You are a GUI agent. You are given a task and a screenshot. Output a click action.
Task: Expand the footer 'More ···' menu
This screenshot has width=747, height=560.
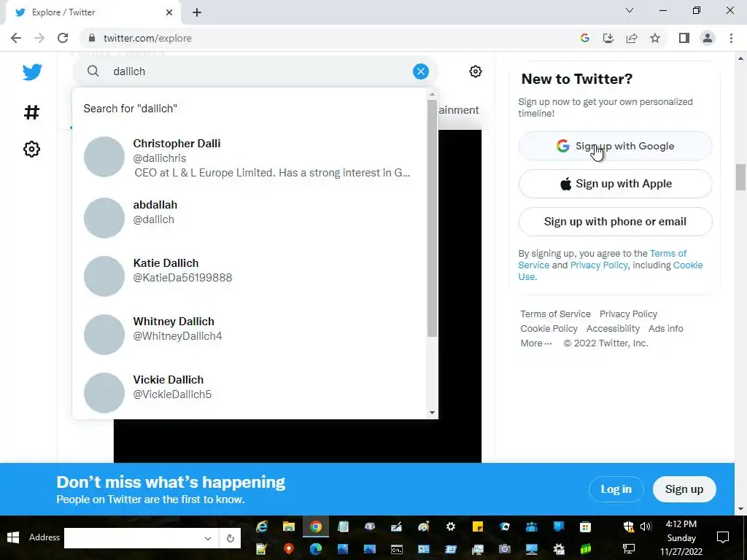(536, 343)
